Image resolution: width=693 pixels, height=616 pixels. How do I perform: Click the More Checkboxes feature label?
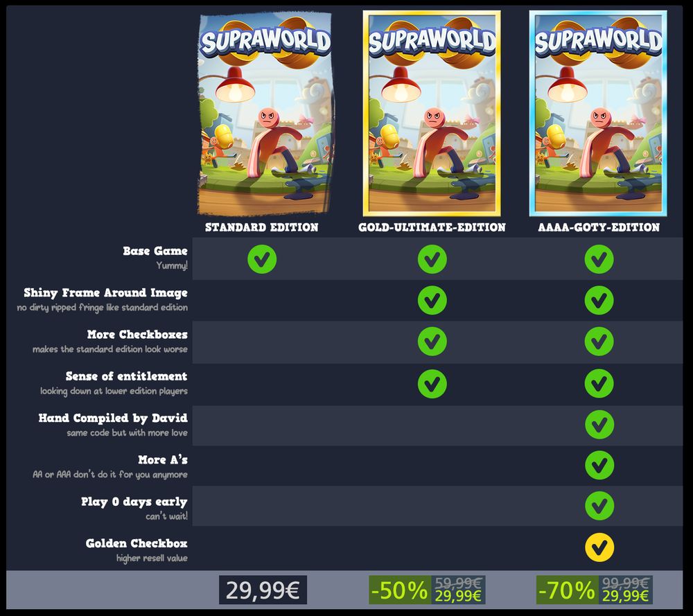pyautogui.click(x=137, y=335)
